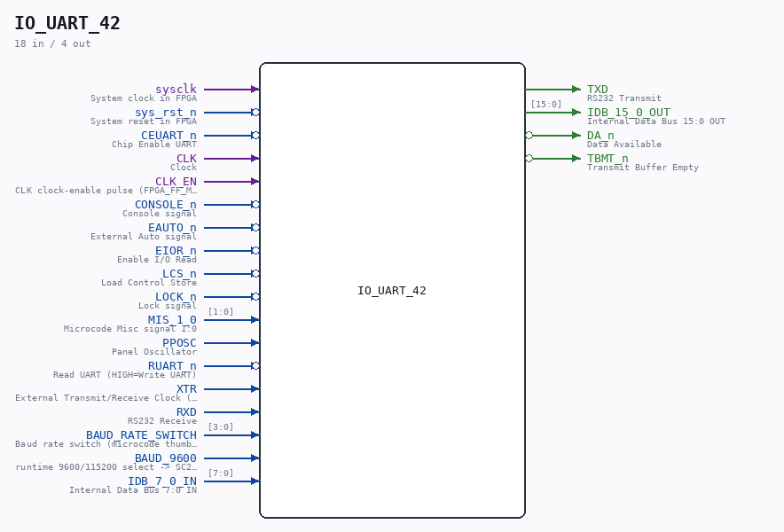Select the XTR port label
Image resolution: width=784 pixels, height=532 pixels.
click(186, 388)
